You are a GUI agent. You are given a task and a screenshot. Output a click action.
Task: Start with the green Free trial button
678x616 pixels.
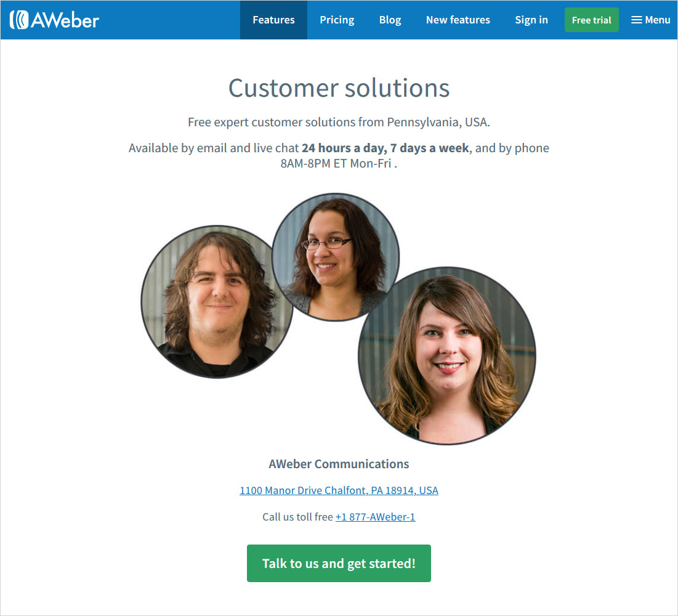pos(592,20)
